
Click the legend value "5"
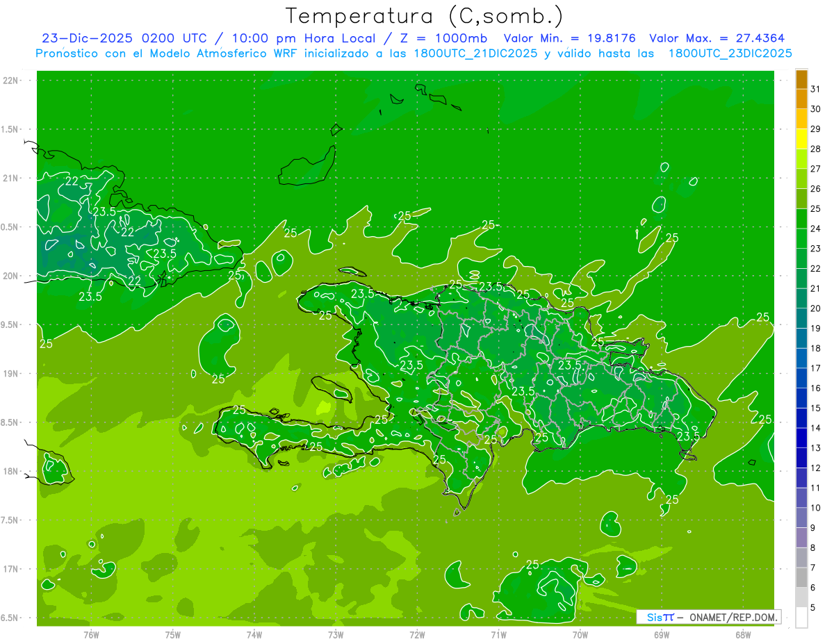(x=813, y=608)
